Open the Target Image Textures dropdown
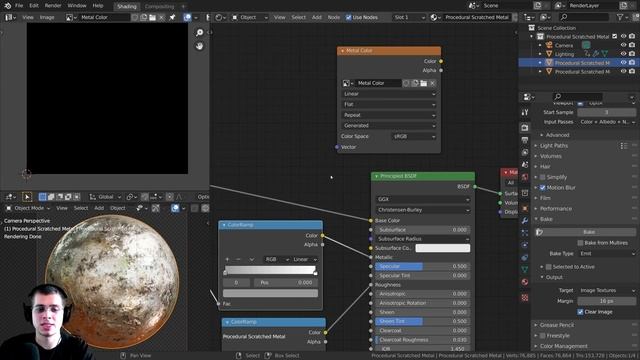This screenshot has width=640, height=360. click(607, 290)
